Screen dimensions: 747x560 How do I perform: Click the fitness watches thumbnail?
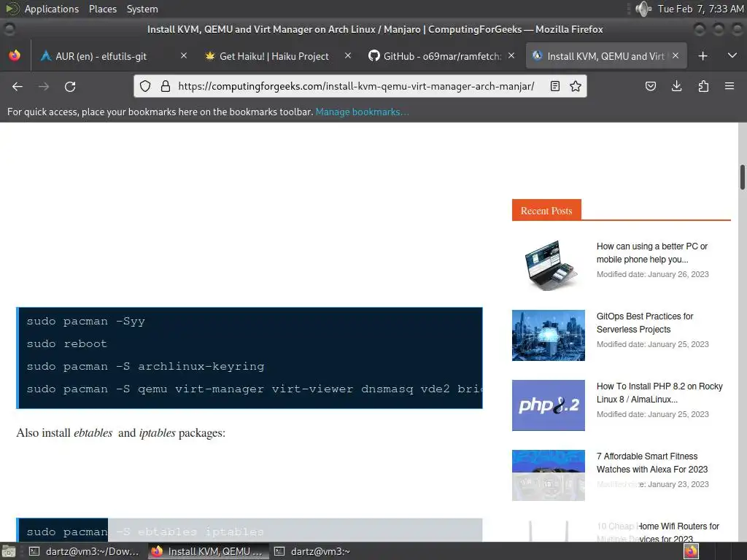549,475
